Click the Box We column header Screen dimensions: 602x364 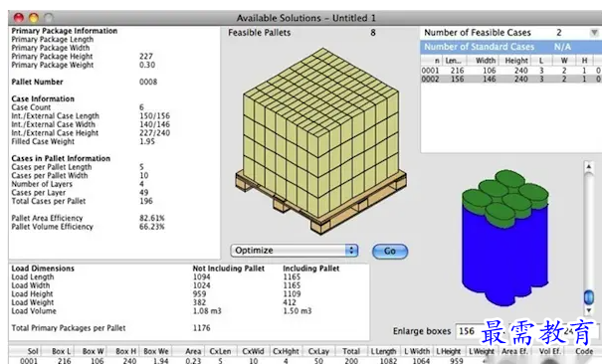(156, 351)
